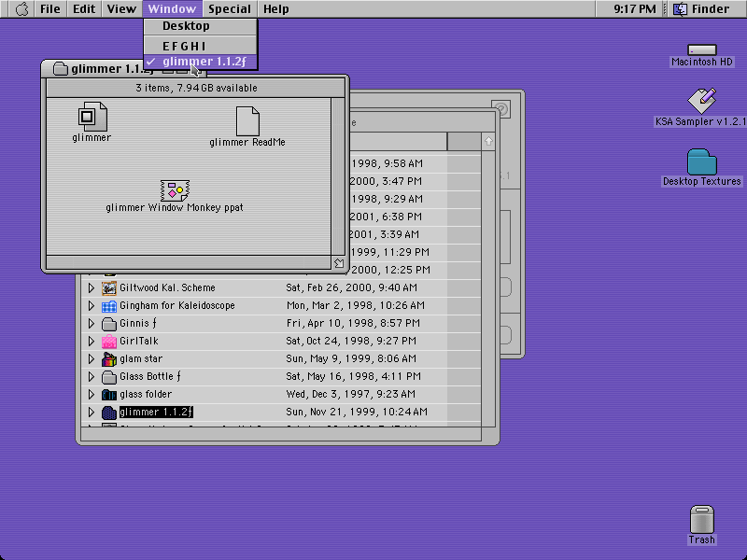Click the Macintosh HD disk icon

click(x=702, y=49)
